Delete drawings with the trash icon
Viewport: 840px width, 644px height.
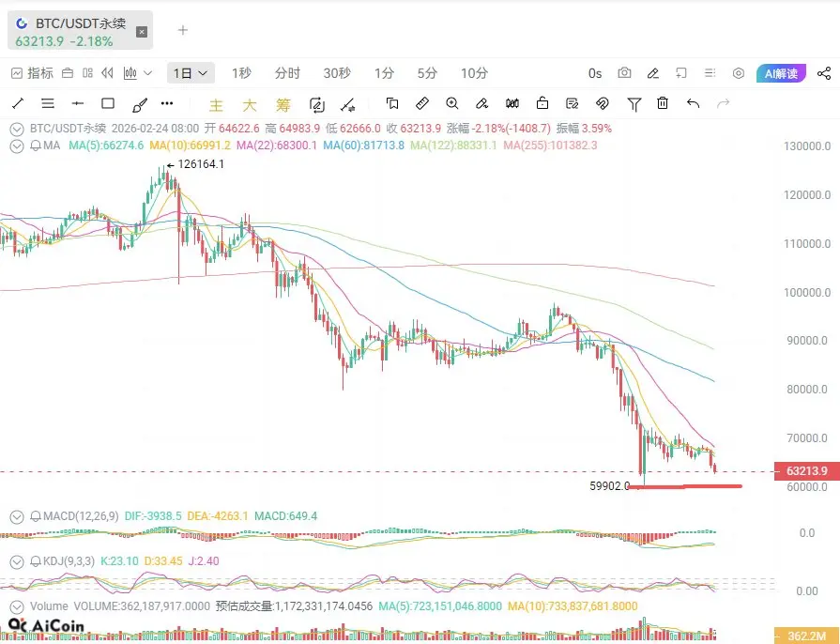663,103
